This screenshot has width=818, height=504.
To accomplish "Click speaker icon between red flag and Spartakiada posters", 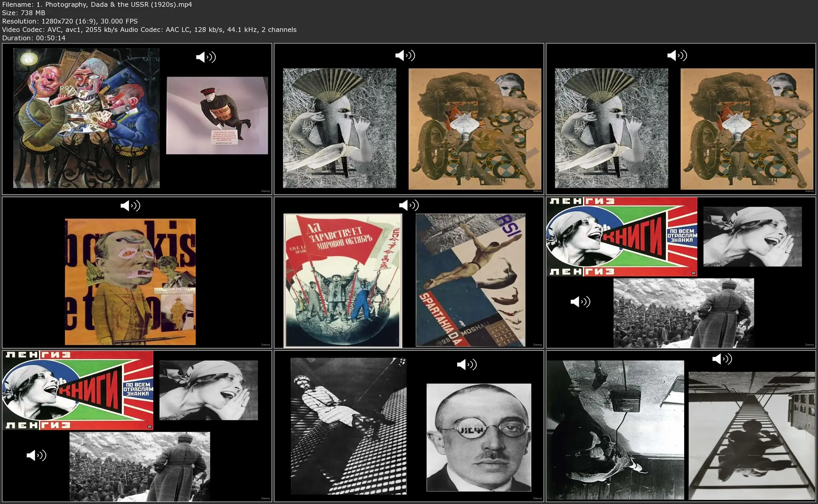I will click(409, 206).
